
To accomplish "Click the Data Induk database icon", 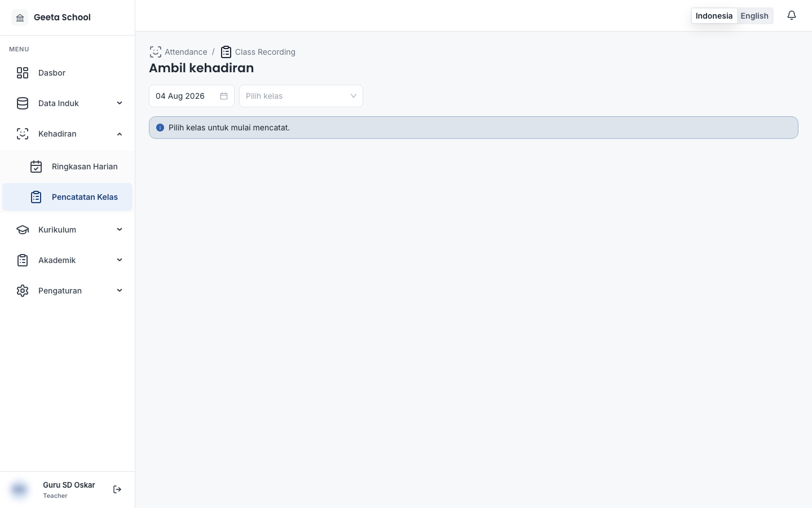I will pos(23,103).
